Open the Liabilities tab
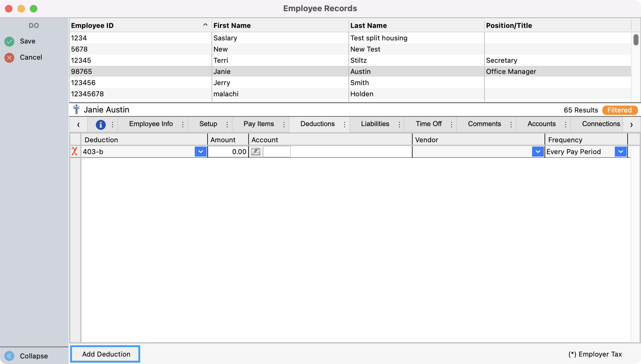Viewport: 641px width, 364px height. 375,124
